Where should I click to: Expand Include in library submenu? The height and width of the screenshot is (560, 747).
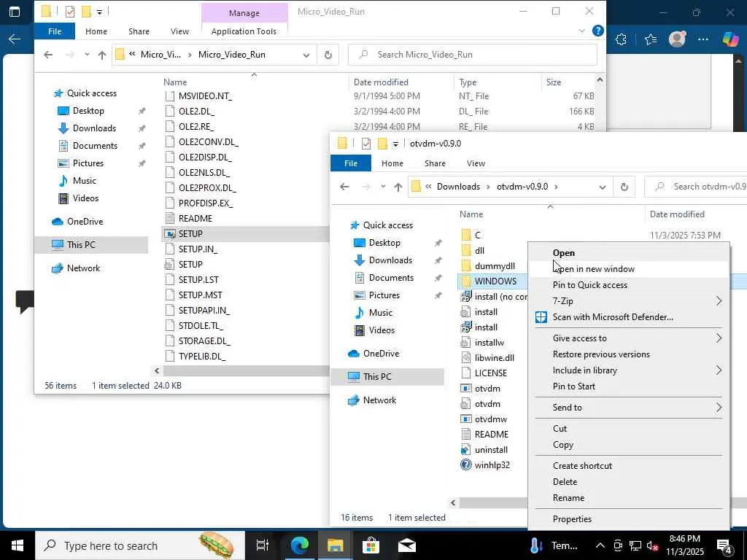(x=628, y=370)
